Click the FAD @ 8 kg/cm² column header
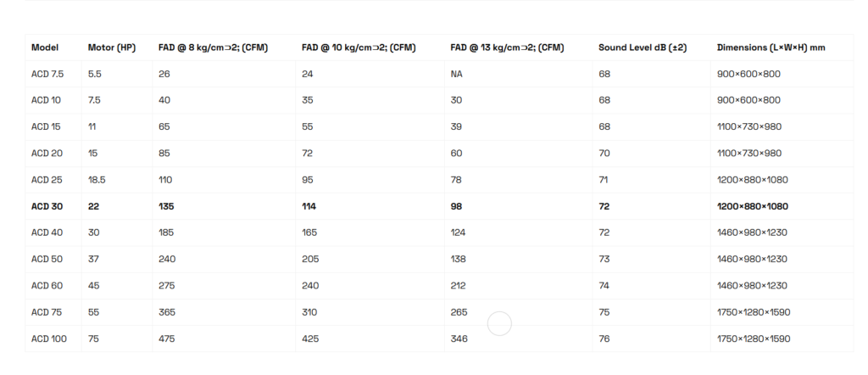868x375 pixels. click(213, 48)
